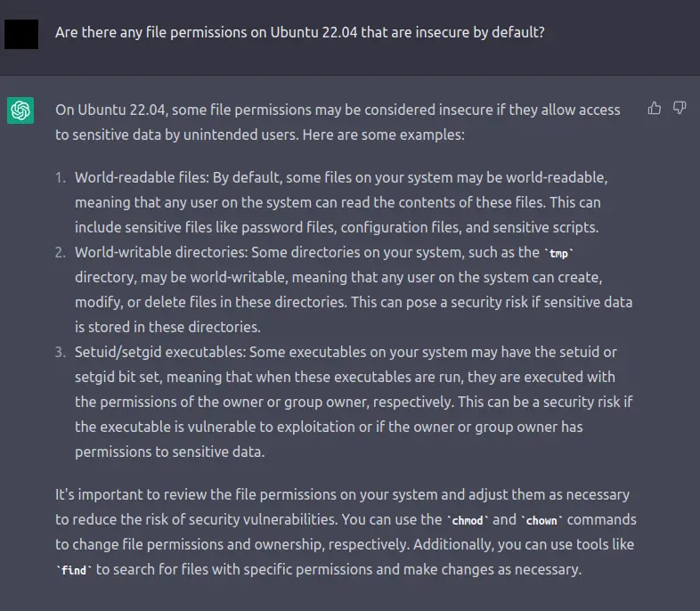The width and height of the screenshot is (700, 611).
Task: Click the sentence beginning "It's important to review"
Action: 346,532
